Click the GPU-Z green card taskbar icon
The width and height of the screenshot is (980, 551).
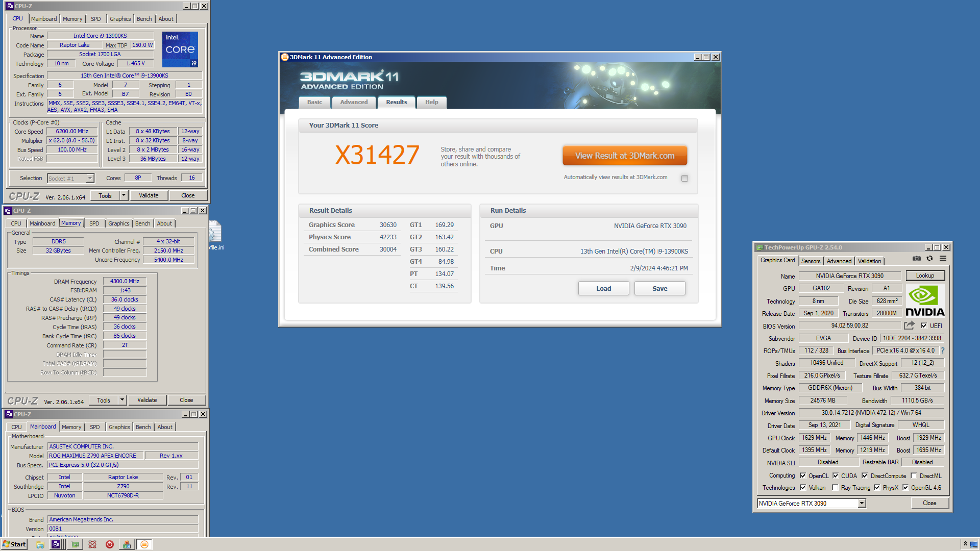[x=76, y=544]
